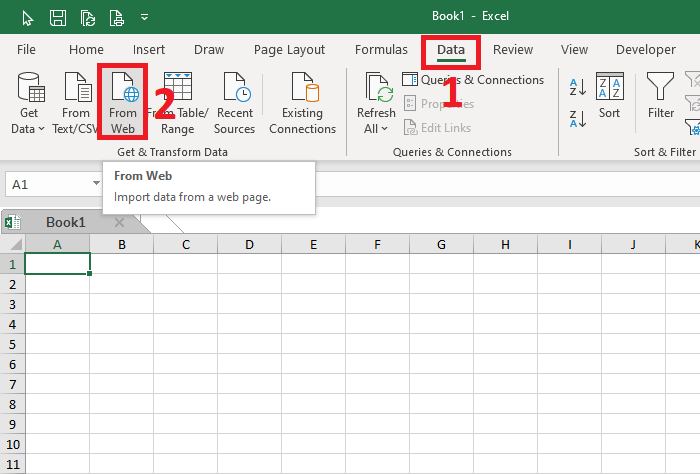Sort Z to A descending
The image size is (700, 474).
coord(578,119)
